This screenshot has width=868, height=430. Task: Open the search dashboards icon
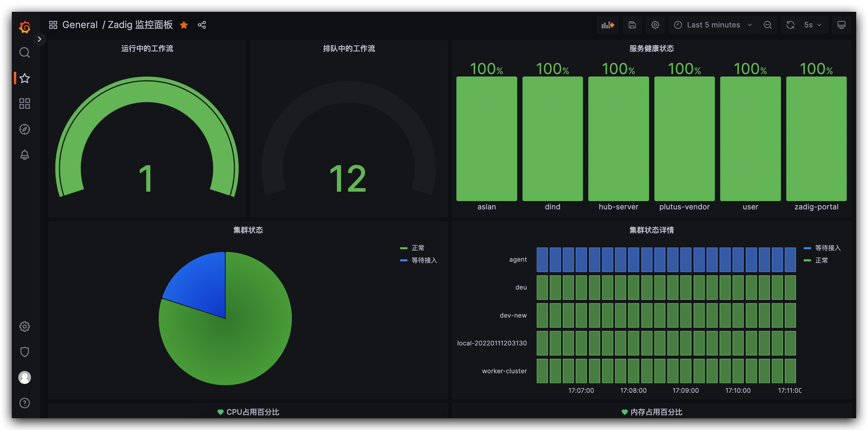[x=24, y=53]
